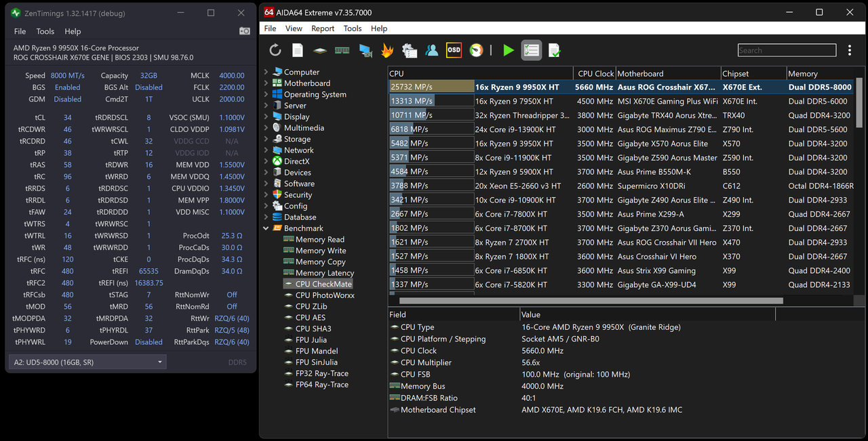
Task: Select the 16x Ryzen 9 7950X HT row
Action: pos(621,101)
